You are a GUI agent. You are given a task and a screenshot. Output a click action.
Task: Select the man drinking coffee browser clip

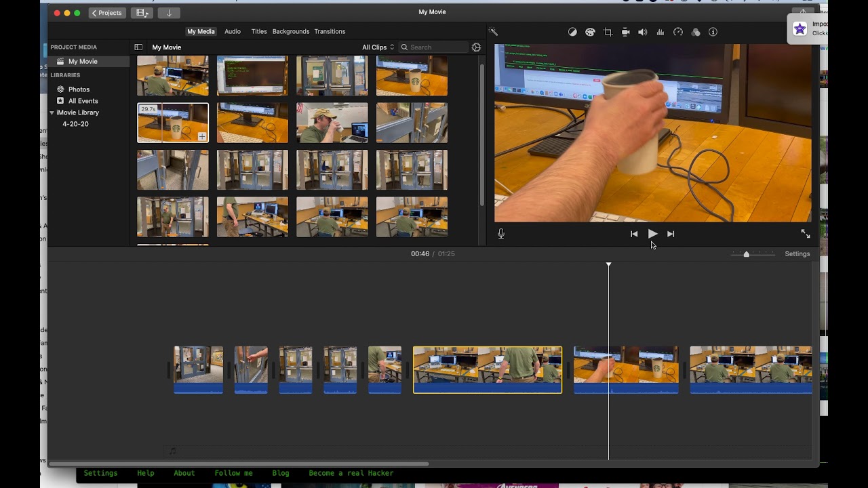pos(332,123)
